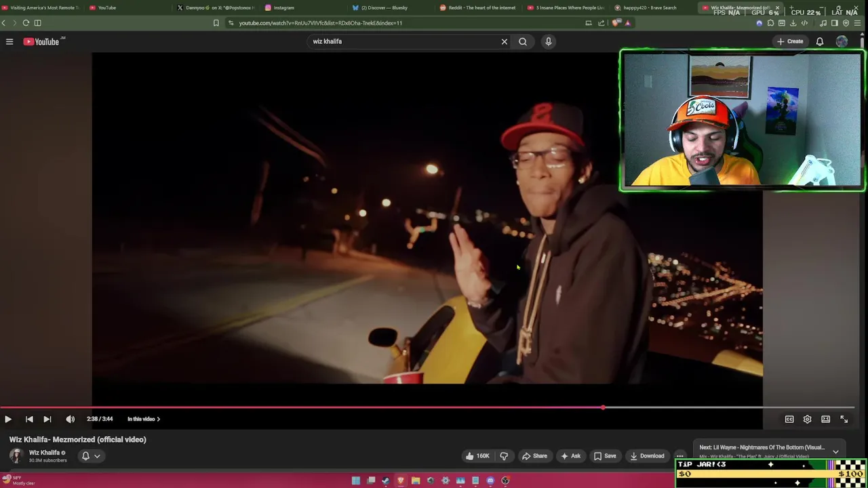The image size is (868, 488).
Task: Save the video to a playlist
Action: tap(605, 456)
